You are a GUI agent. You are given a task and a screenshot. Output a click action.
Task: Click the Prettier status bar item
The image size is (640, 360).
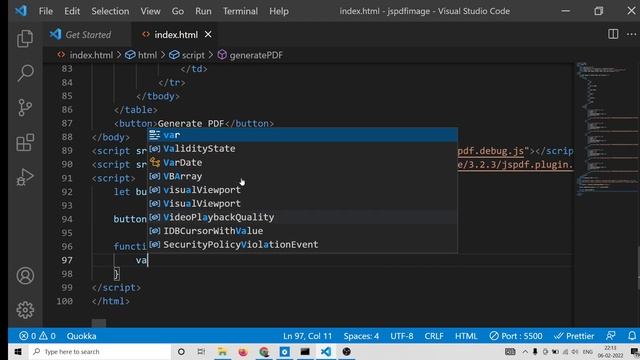(574, 336)
